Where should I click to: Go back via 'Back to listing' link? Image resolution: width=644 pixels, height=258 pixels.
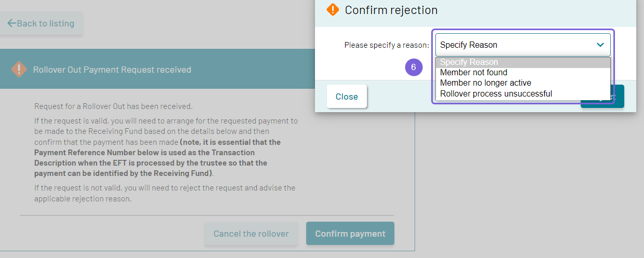(40, 23)
